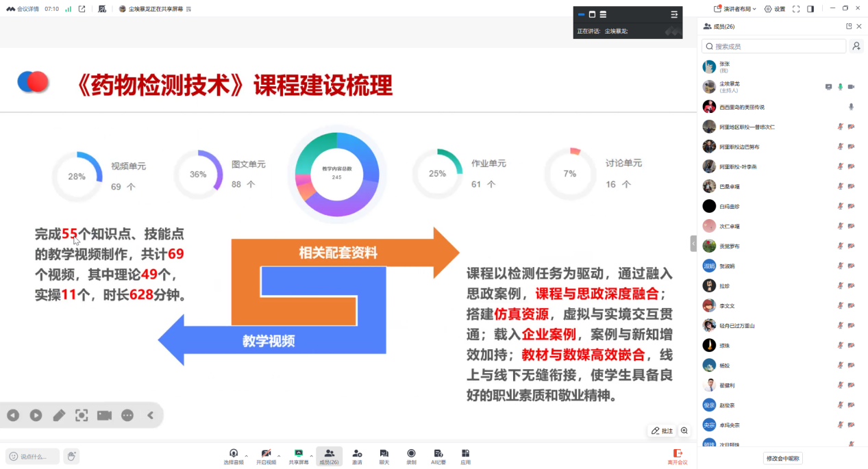This screenshot has width=868, height=469.
Task: Toggle the 成员(26) members panel
Action: point(329,456)
